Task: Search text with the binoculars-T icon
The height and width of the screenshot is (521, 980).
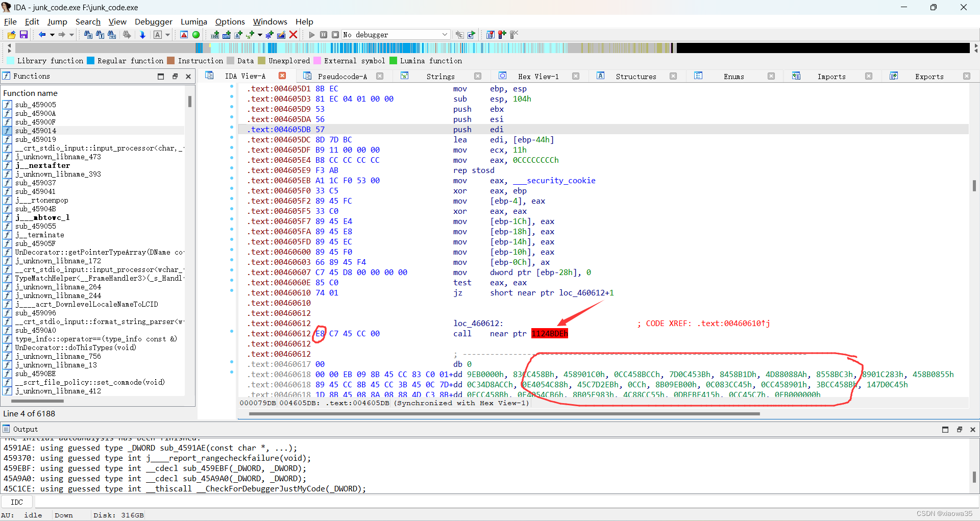Action: coord(100,35)
